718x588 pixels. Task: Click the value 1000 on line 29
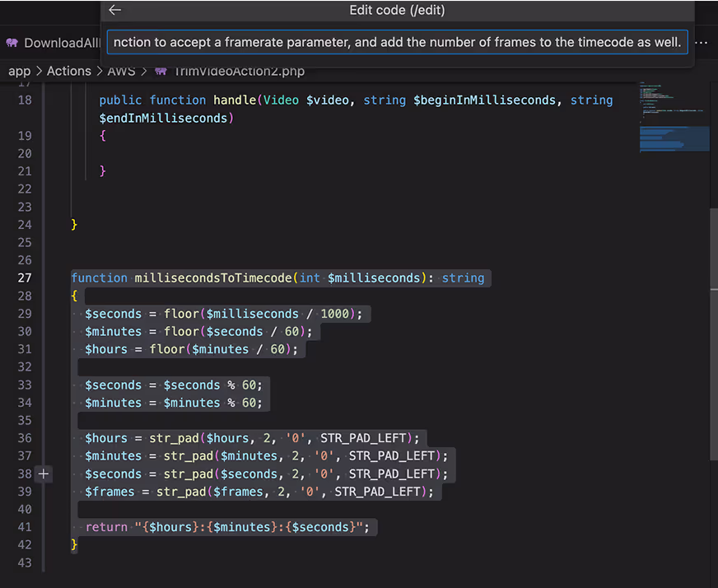(334, 314)
